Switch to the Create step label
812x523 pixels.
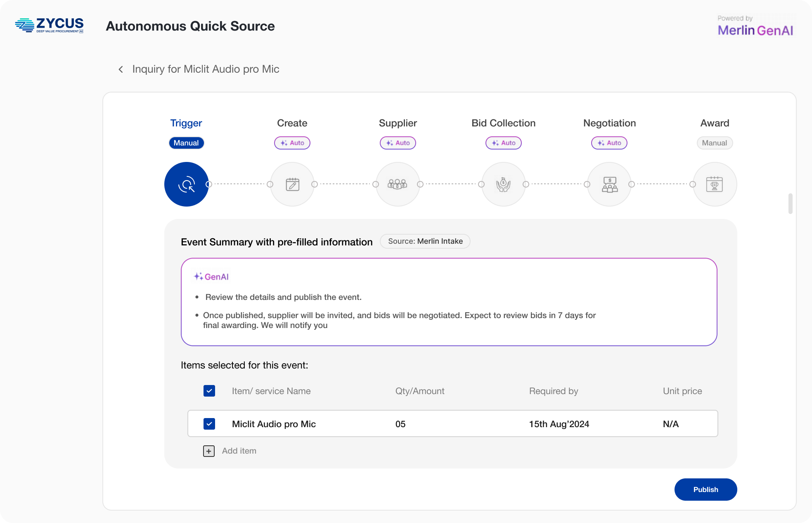pos(292,123)
